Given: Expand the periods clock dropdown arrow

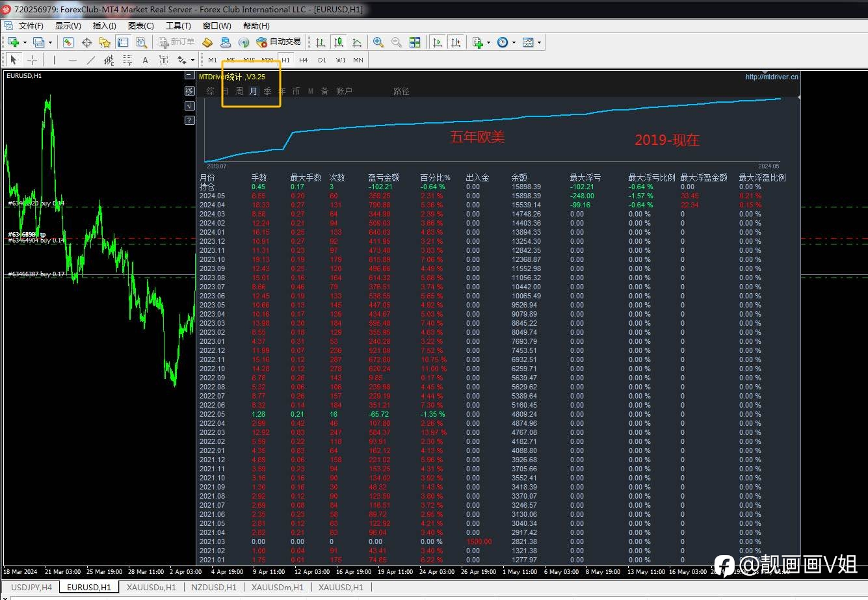Looking at the screenshot, I should pyautogui.click(x=514, y=42).
